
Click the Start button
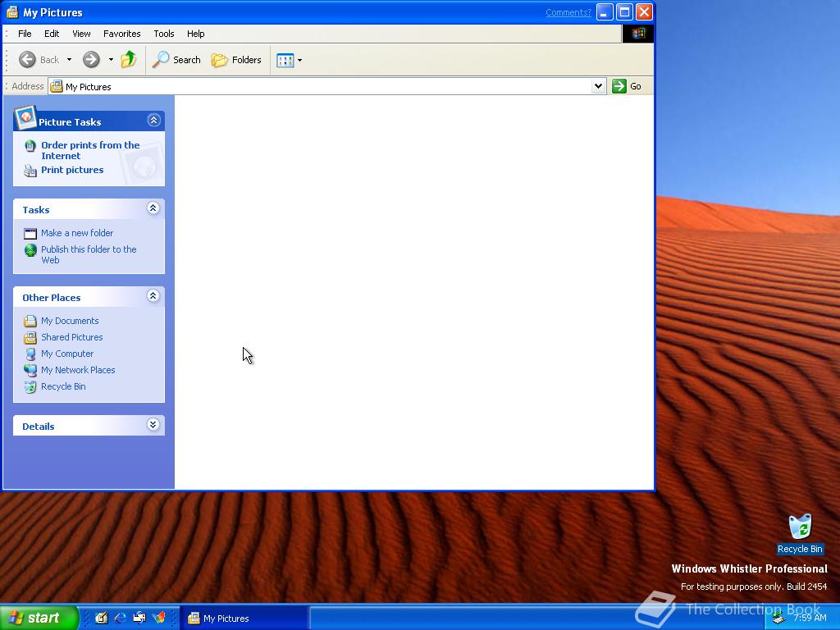(x=39, y=618)
